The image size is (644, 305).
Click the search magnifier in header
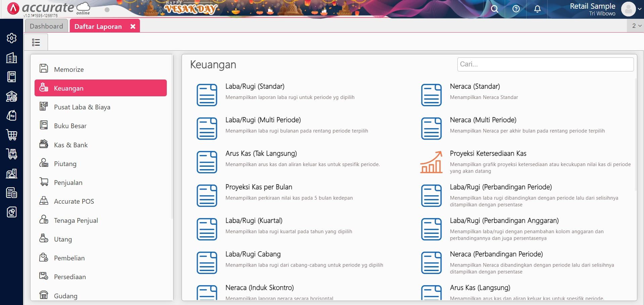(x=494, y=9)
